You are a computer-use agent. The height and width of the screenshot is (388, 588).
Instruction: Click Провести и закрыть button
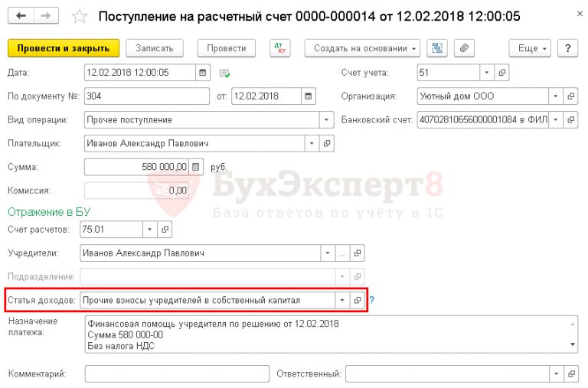tap(64, 48)
